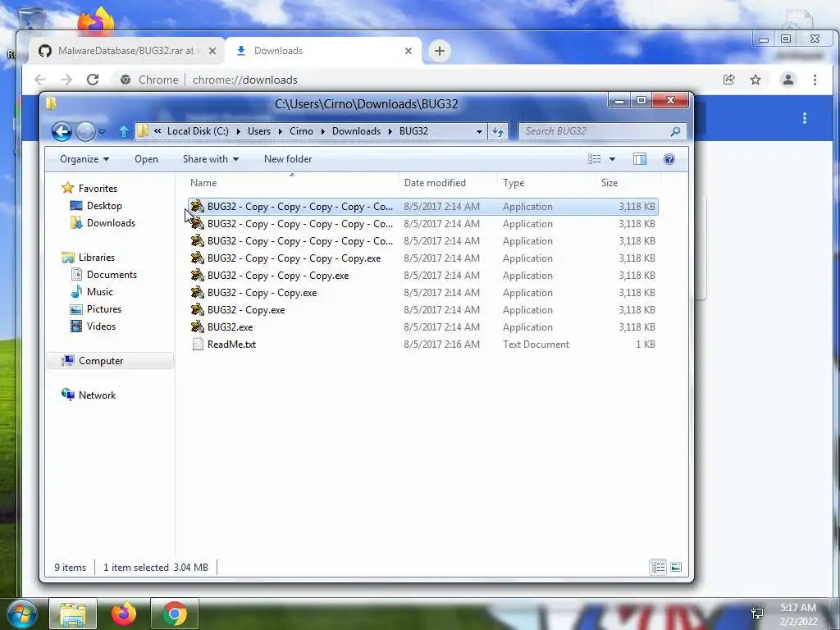
Task: Switch to large icons view in status bar
Action: [x=676, y=567]
